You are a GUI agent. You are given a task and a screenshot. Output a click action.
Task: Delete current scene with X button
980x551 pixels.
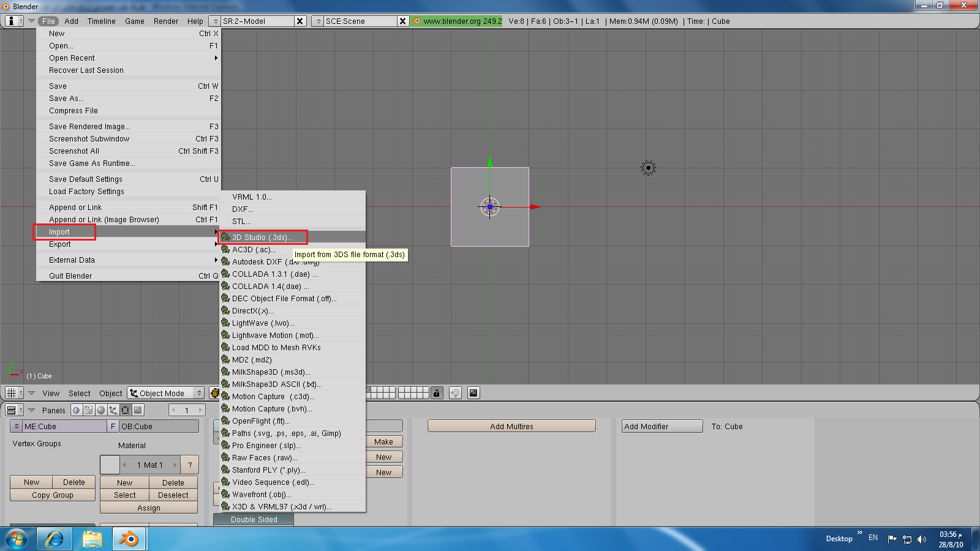coord(403,21)
